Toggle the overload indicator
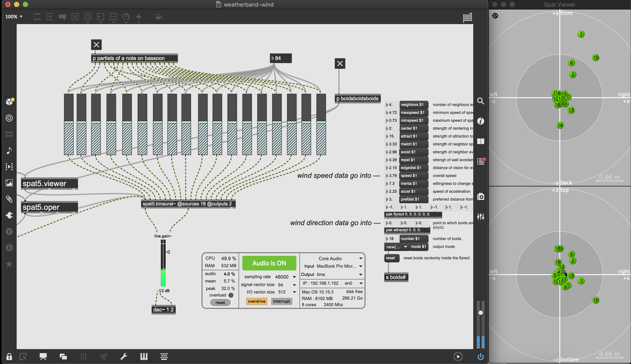 click(x=231, y=295)
